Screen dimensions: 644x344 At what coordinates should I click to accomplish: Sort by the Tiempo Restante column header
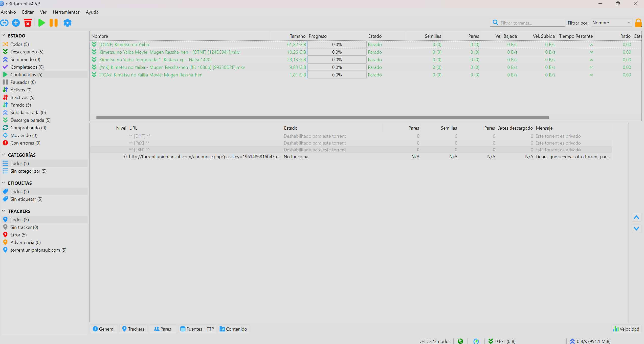(x=576, y=36)
